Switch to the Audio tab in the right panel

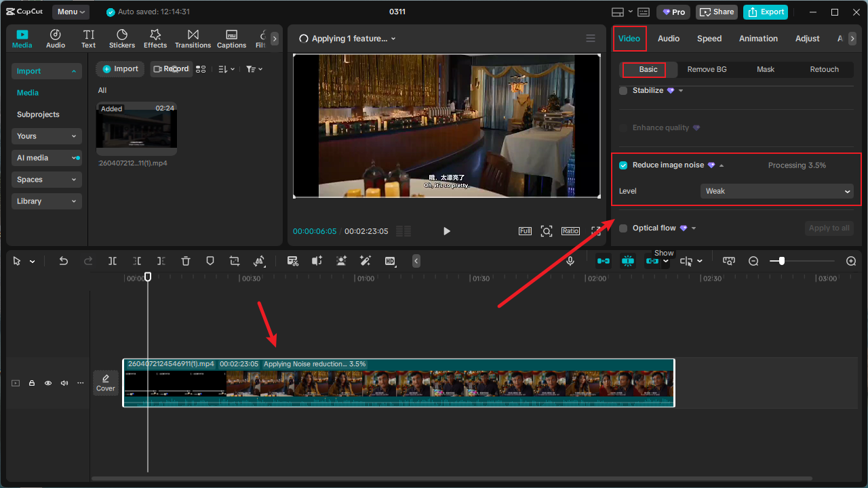[x=669, y=39]
